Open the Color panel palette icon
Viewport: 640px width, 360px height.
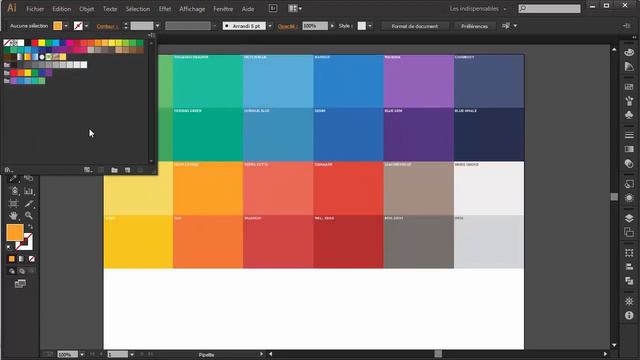click(629, 52)
